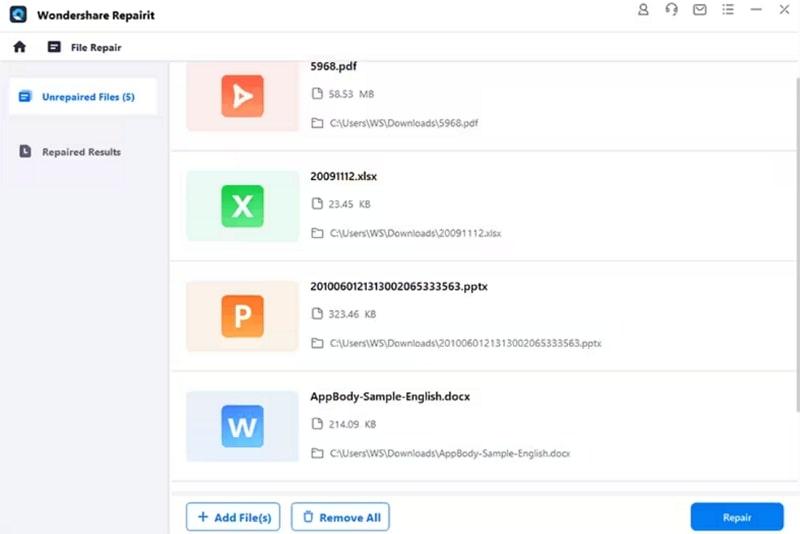
Task: Click the 20091112.xlsx file name
Action: click(x=343, y=176)
